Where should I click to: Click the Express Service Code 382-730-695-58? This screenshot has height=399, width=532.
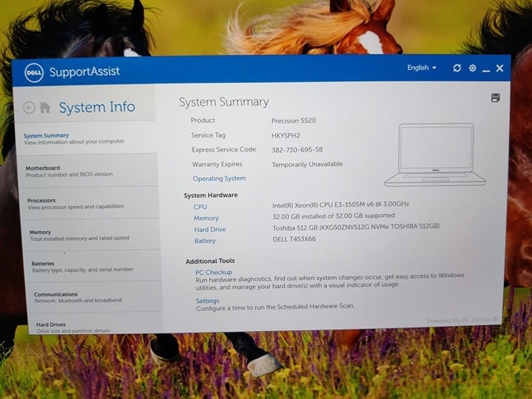[x=297, y=149]
